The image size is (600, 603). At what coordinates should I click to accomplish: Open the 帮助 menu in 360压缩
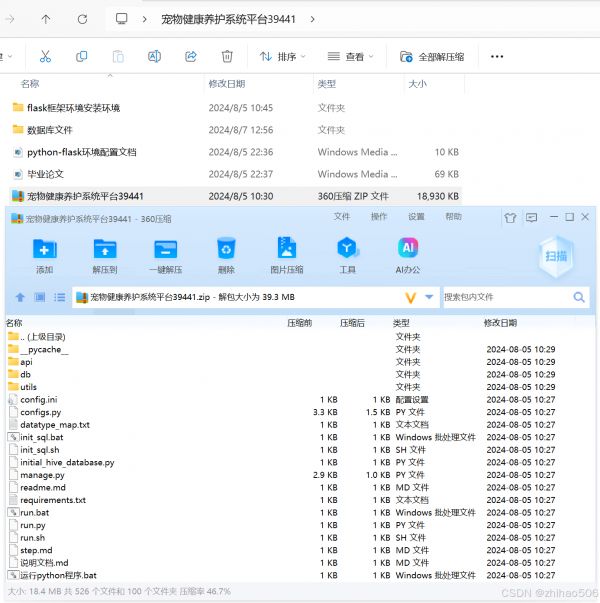453,217
